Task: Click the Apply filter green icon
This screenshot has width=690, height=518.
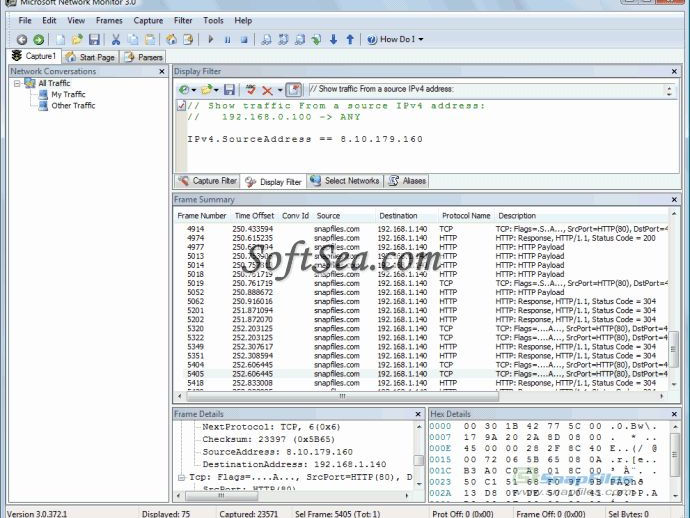Action: click(184, 90)
